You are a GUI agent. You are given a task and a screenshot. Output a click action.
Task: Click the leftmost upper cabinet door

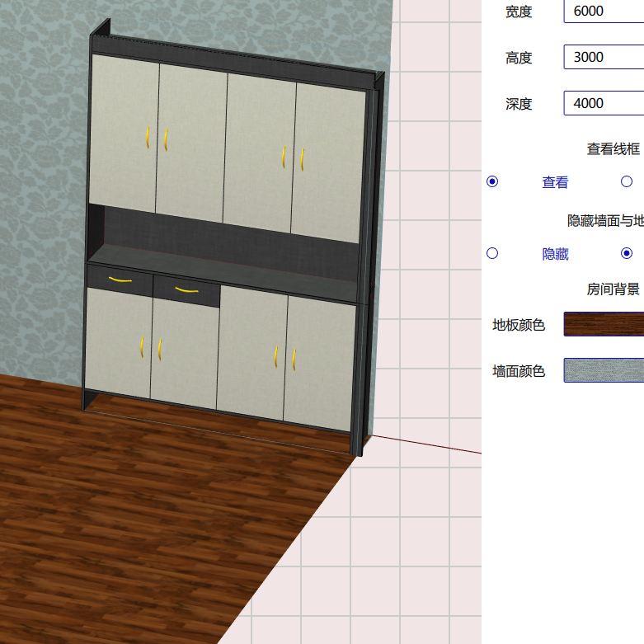point(123,132)
